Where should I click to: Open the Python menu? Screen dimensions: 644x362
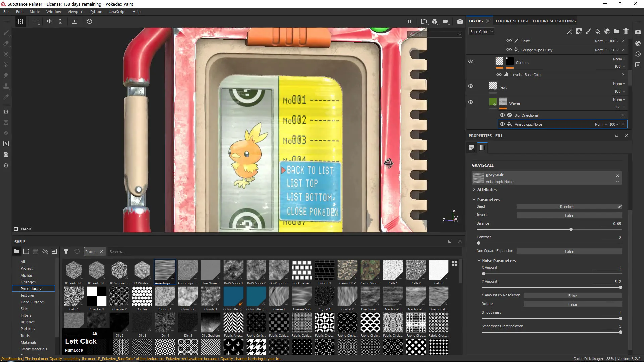96,12
